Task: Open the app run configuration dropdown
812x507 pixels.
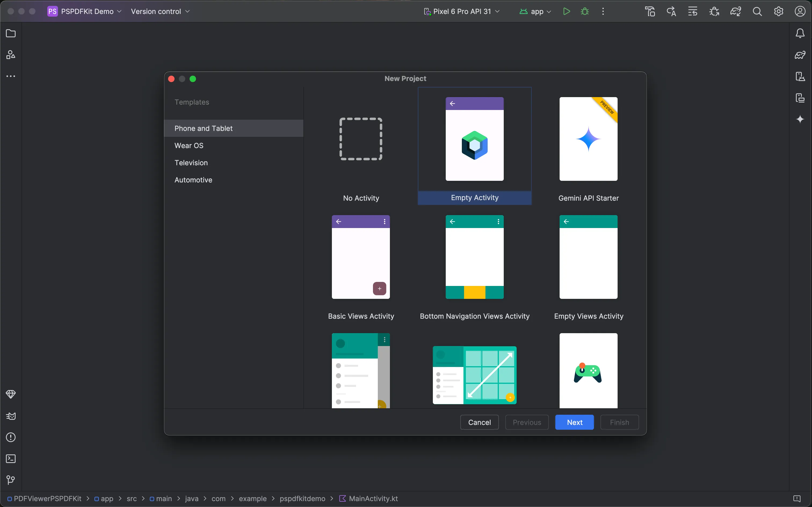Action: tap(535, 11)
